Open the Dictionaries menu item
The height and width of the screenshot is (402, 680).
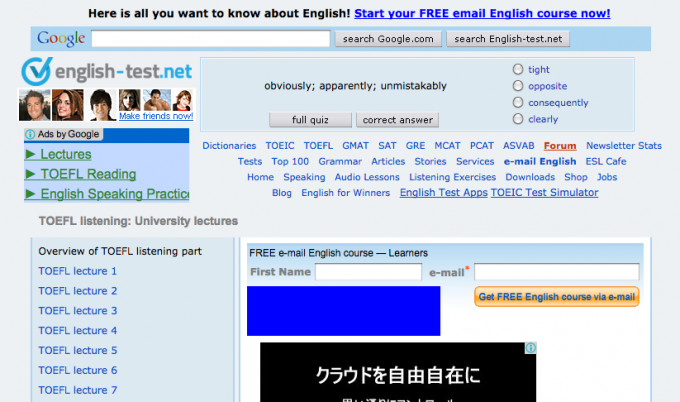tap(229, 146)
